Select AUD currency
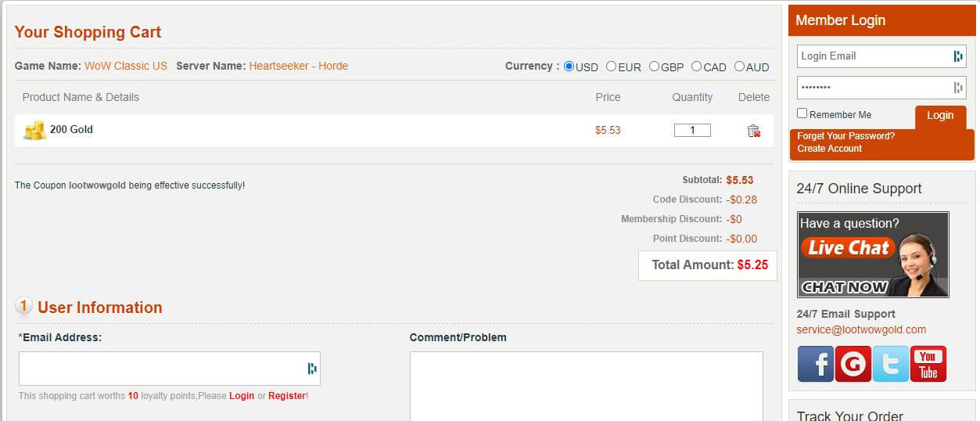Screen dimensions: 980x421 739,67
